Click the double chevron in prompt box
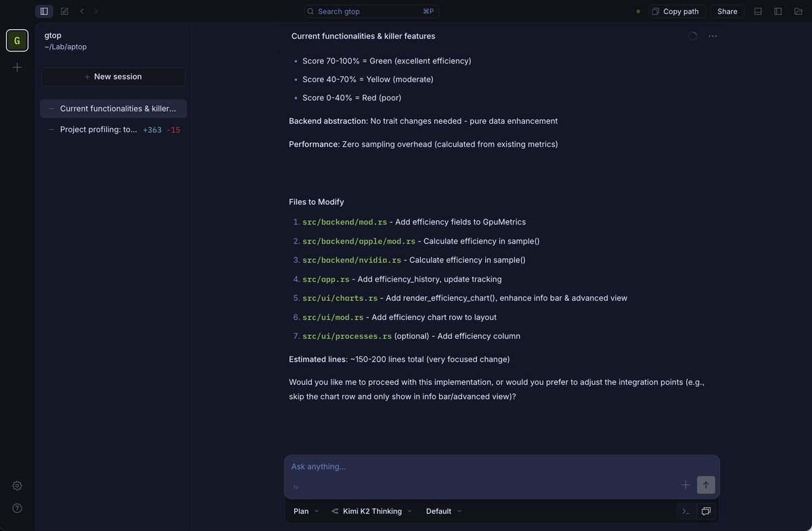The image size is (812, 531). click(296, 486)
